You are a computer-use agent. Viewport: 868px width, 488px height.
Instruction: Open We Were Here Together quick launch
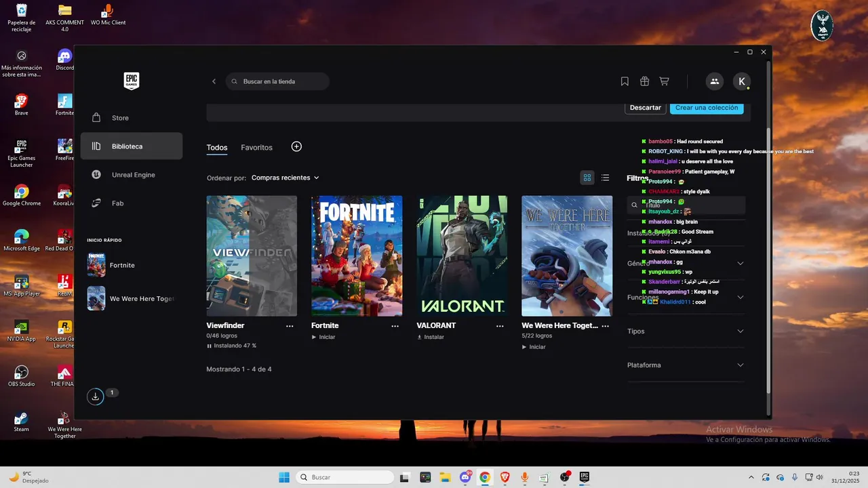[x=132, y=298]
